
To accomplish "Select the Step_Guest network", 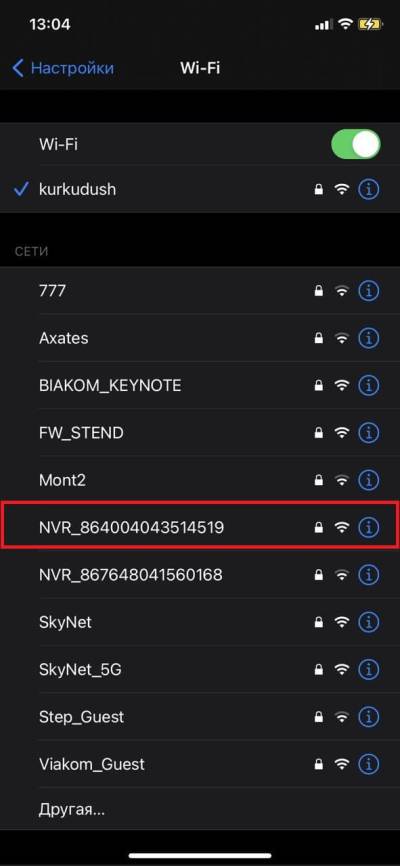I will click(200, 717).
